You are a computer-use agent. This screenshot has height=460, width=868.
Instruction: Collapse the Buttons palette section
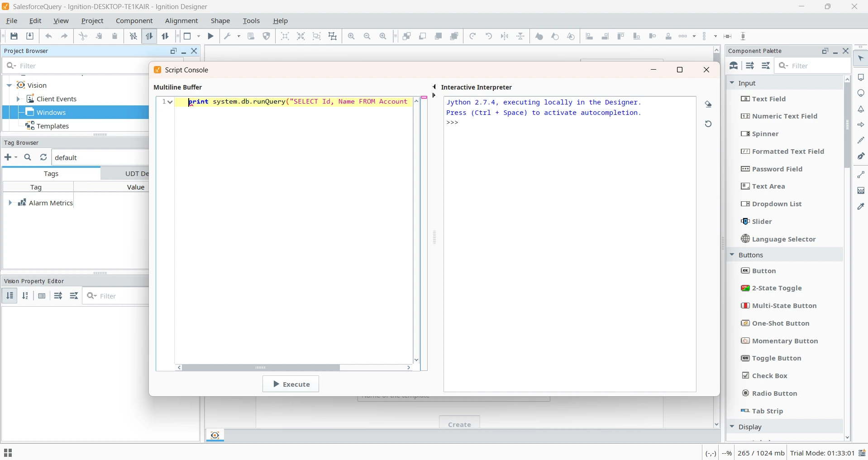pyautogui.click(x=733, y=255)
